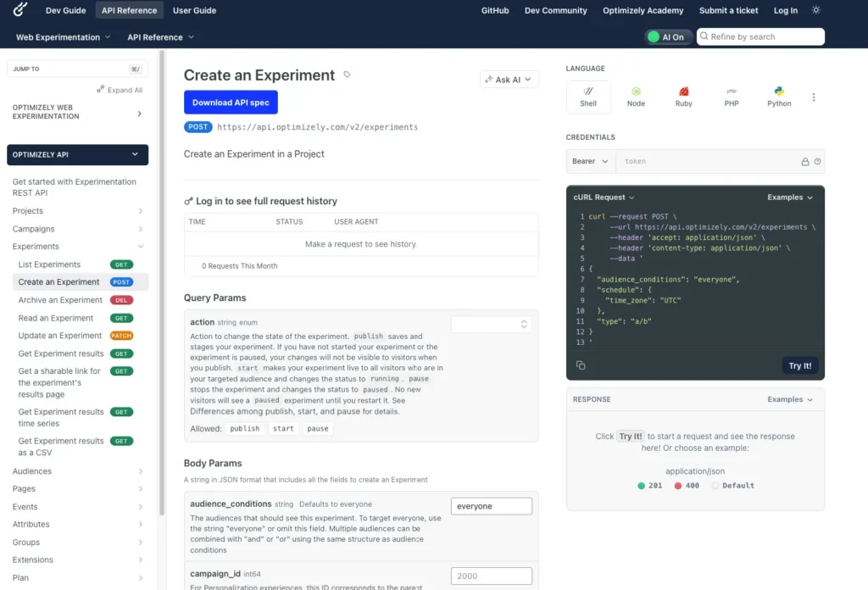Toggle the site theme with the sun icon
This screenshot has height=590, width=868.
815,10
